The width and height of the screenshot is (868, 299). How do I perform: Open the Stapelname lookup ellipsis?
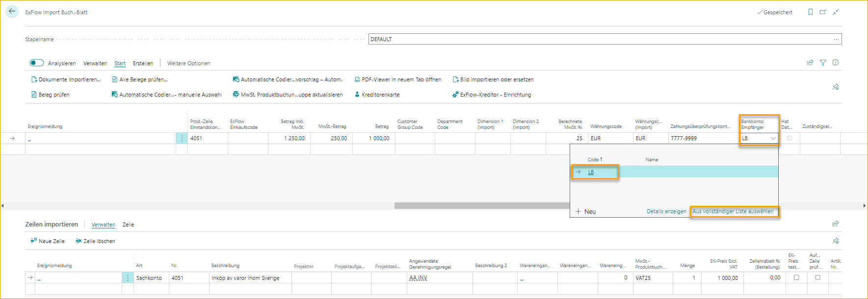[836, 39]
